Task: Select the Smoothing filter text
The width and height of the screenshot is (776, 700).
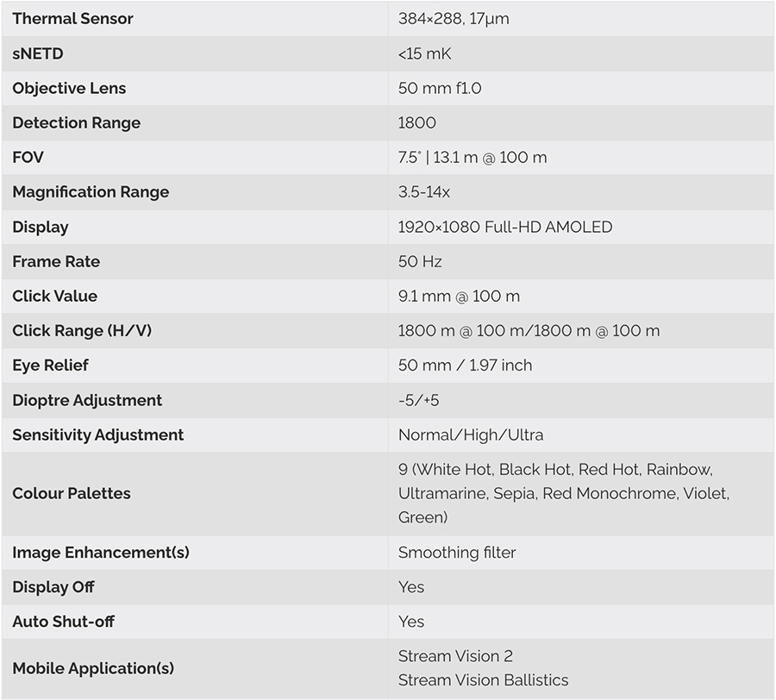Action: [x=457, y=553]
